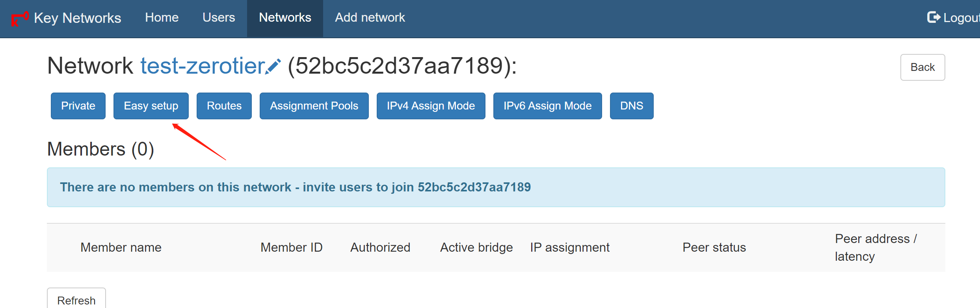Click the DNS button
980x308 pixels.
[632, 106]
